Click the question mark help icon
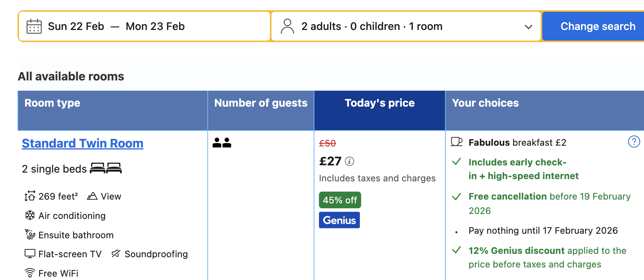 click(x=634, y=142)
